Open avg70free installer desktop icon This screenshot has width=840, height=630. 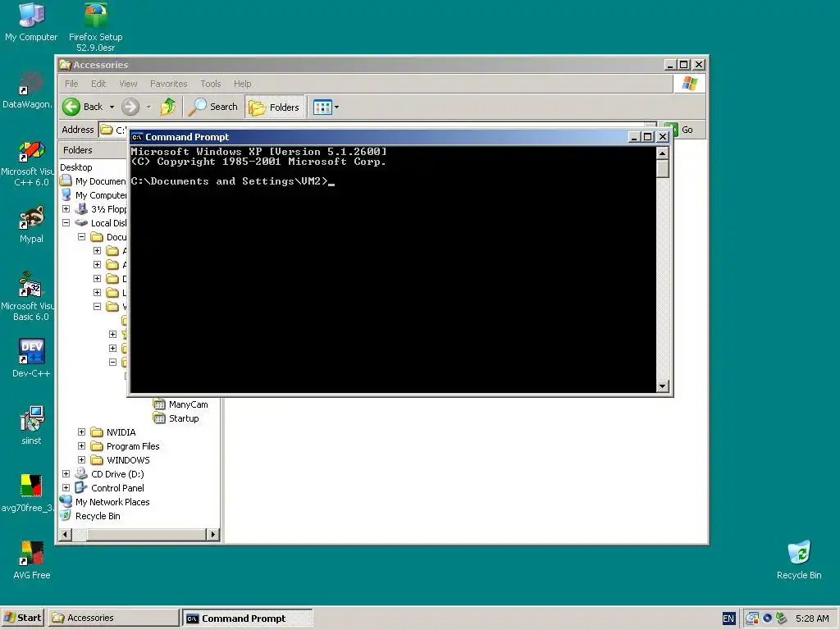tap(29, 493)
